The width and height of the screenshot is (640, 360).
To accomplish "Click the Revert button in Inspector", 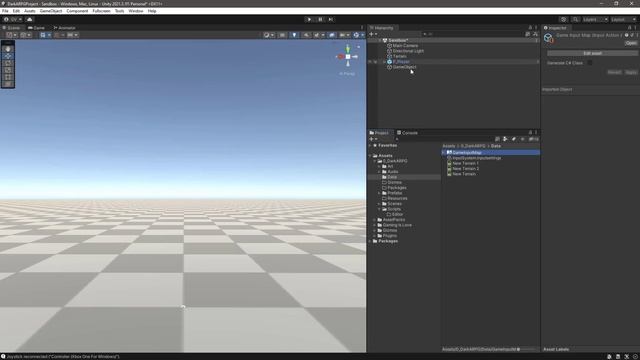I will click(614, 72).
